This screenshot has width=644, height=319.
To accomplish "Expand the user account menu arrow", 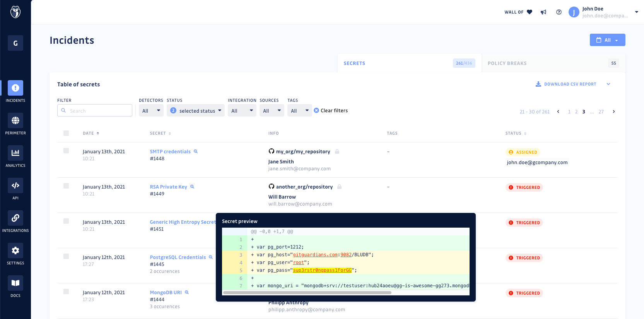I will 637,12.
